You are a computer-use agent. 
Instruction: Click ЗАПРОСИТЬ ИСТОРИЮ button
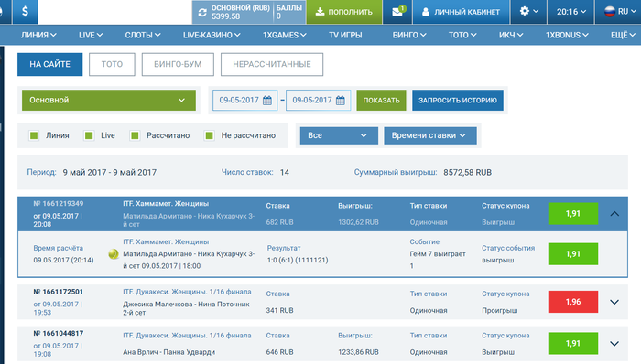click(458, 100)
